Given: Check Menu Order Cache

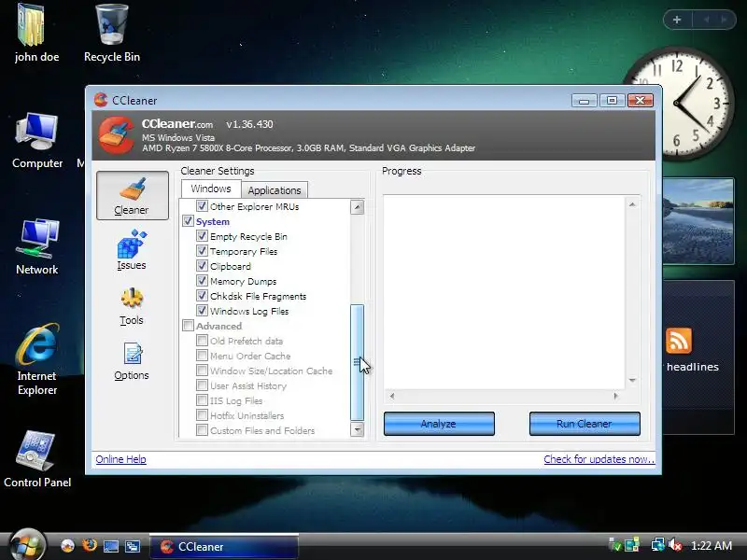Looking at the screenshot, I should point(202,356).
